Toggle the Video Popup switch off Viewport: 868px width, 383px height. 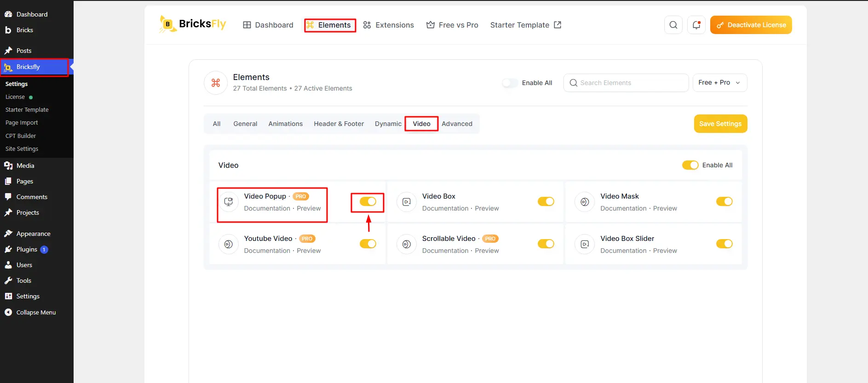368,201
